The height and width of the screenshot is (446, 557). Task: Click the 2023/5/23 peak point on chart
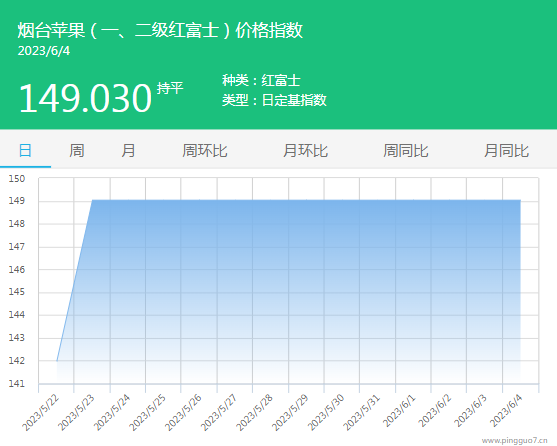tap(92, 200)
